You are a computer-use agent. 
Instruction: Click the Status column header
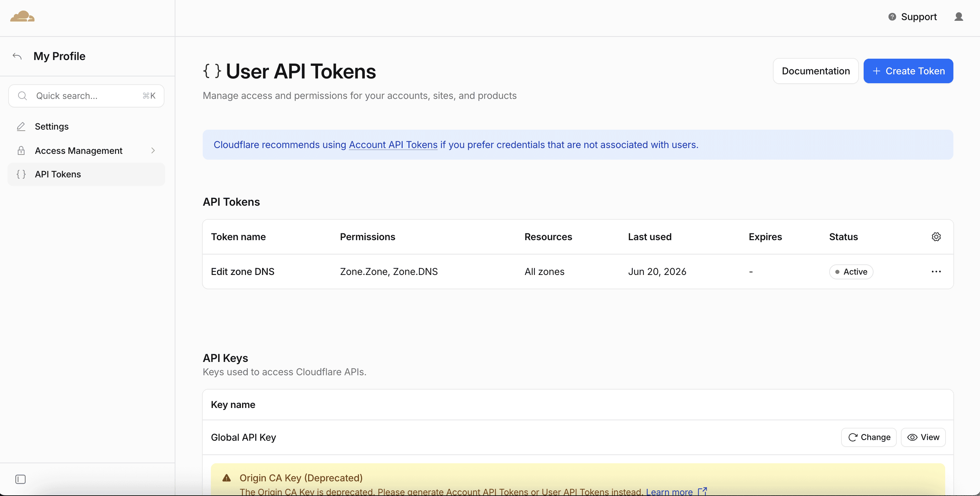coord(844,237)
